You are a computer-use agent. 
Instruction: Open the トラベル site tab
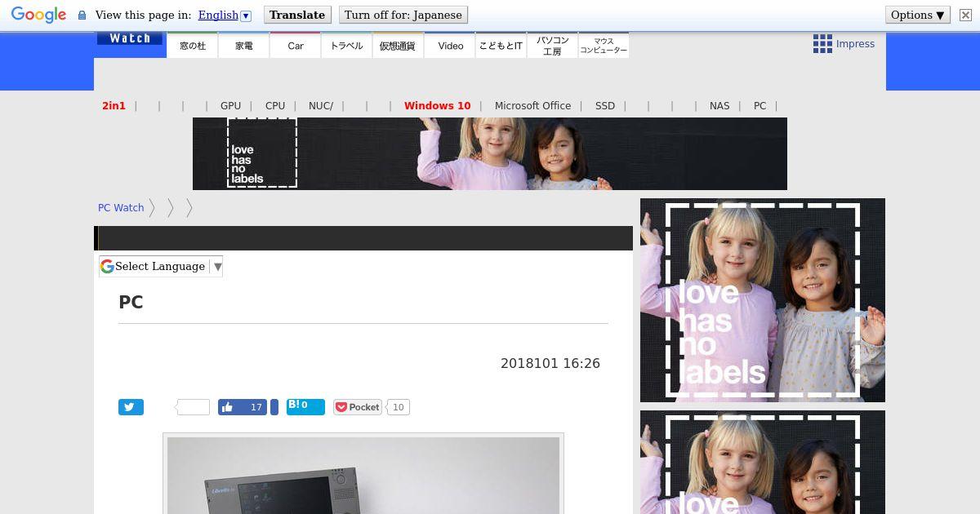(x=347, y=46)
